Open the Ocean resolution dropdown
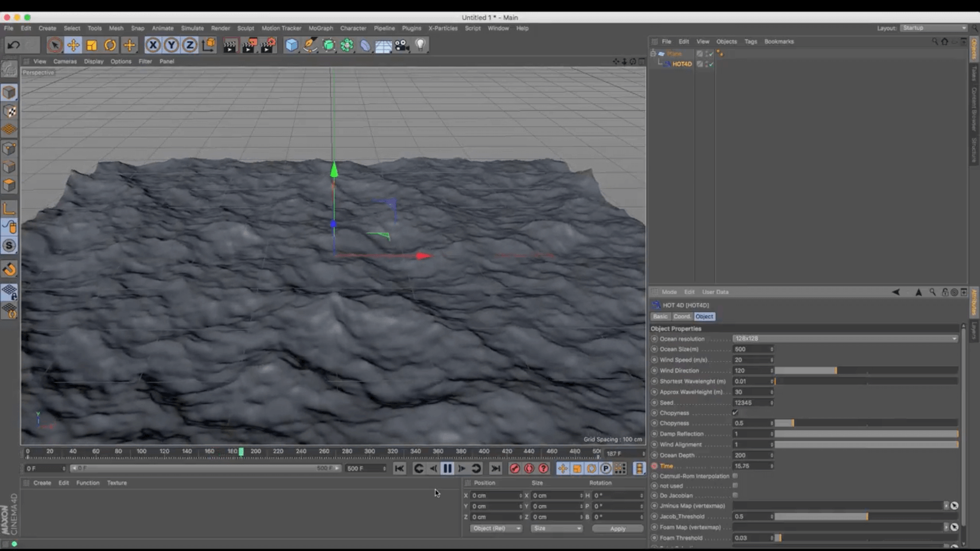 click(845, 339)
